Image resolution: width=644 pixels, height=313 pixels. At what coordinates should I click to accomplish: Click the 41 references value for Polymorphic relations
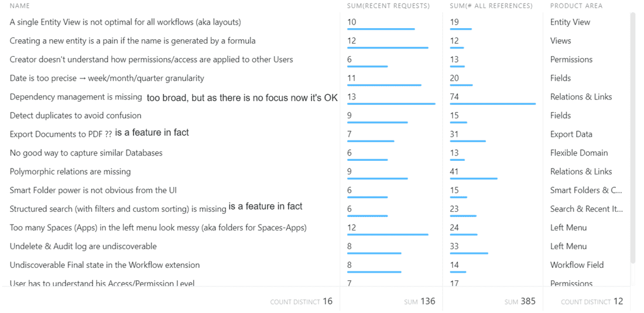coord(454,172)
